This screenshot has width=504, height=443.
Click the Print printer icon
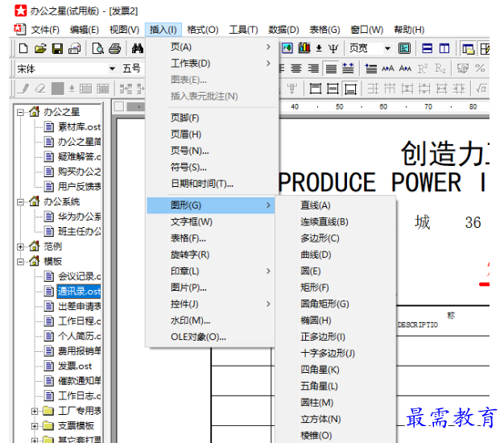click(115, 49)
